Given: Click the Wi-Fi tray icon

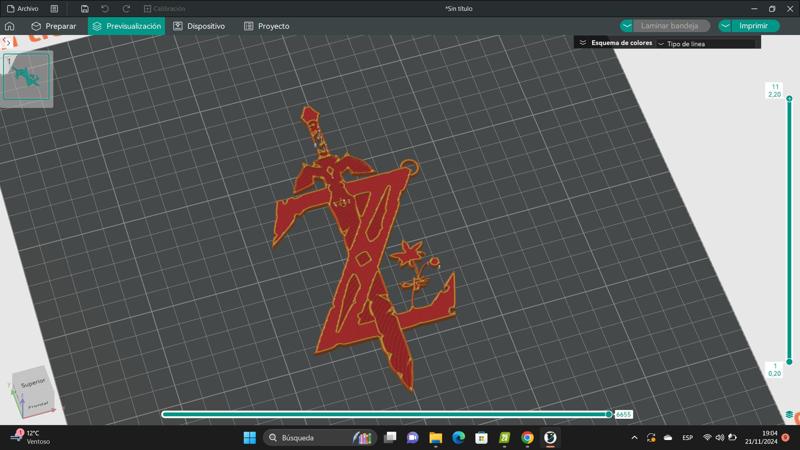Looking at the screenshot, I should point(707,437).
